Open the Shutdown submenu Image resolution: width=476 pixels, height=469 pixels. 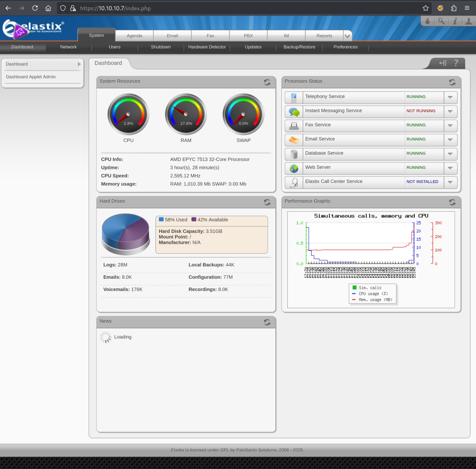tap(161, 47)
